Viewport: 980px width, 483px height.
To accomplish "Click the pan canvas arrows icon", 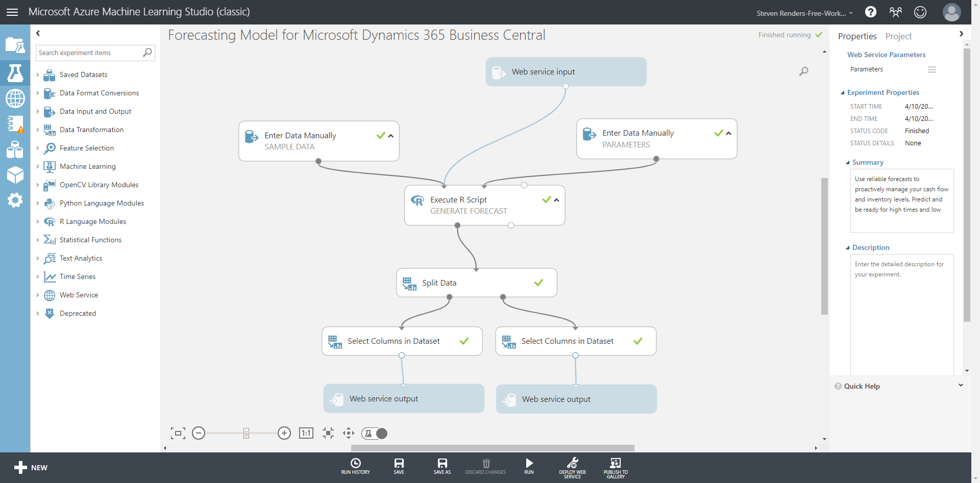I will point(349,433).
